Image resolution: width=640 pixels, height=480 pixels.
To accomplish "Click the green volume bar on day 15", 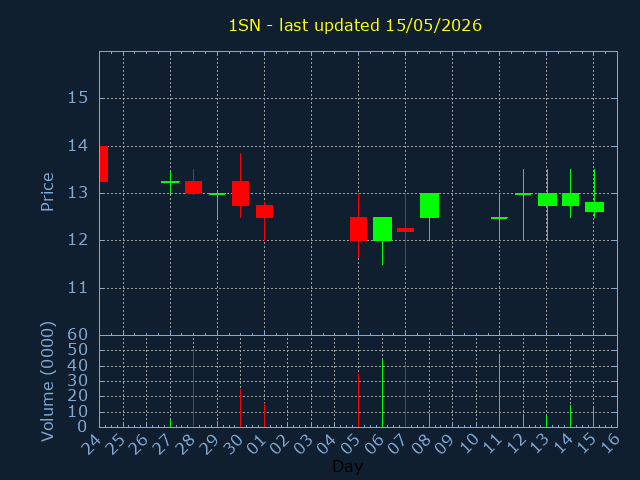I will [594, 417].
